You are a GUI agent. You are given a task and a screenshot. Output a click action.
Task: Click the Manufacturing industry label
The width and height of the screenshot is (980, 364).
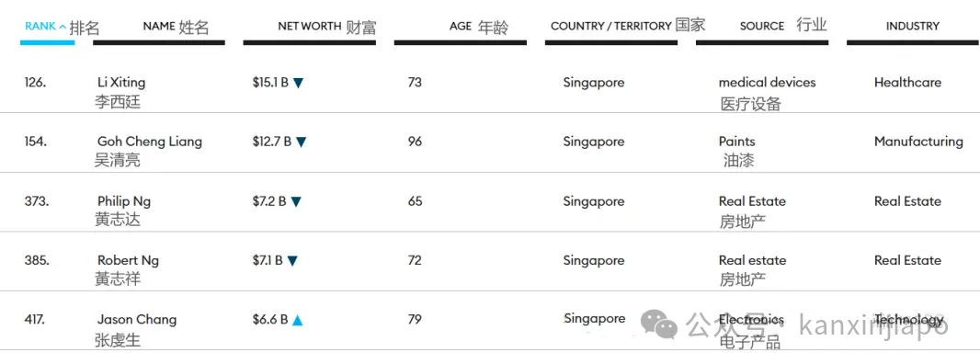pyautogui.click(x=918, y=142)
